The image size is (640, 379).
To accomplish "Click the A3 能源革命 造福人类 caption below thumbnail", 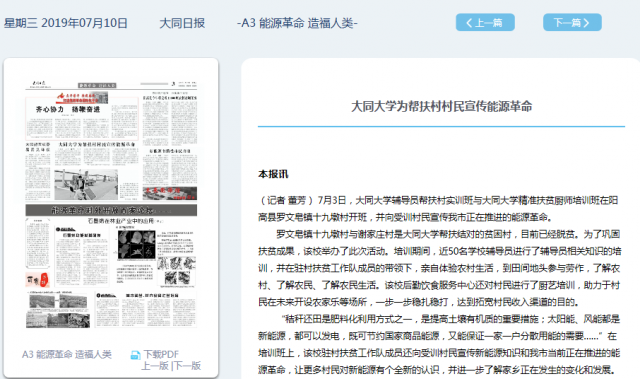I will pyautogui.click(x=67, y=354).
